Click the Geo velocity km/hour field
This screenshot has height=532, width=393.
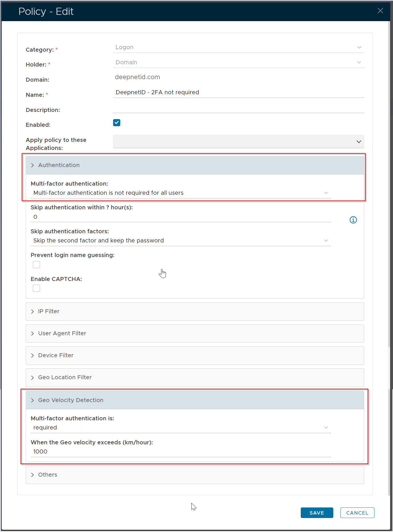(181, 452)
